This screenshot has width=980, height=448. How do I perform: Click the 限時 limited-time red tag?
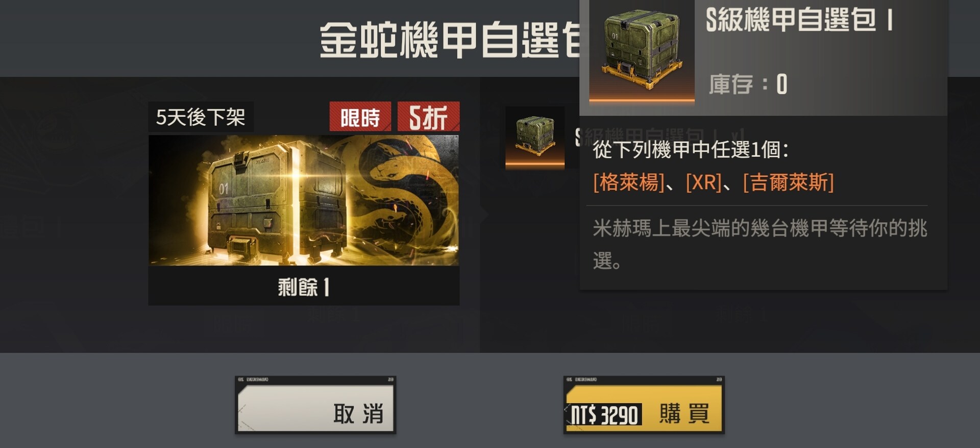360,117
